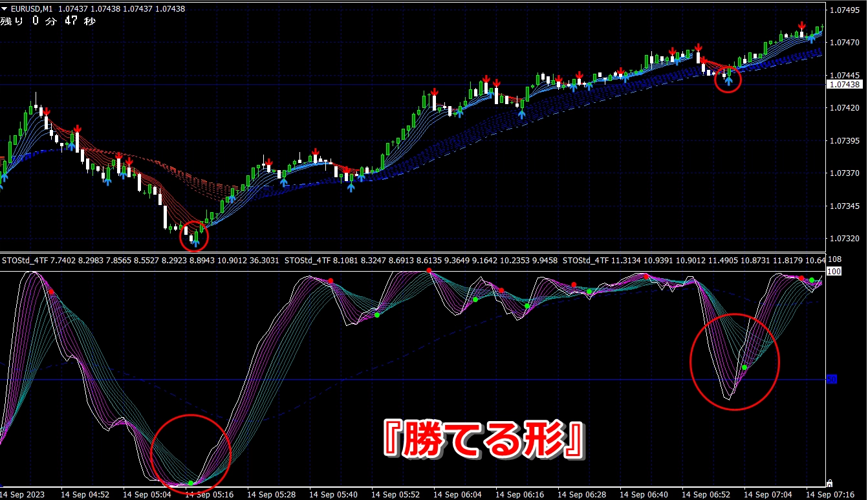Click the current price label 1.07438
The height and width of the screenshot is (500, 868).
coord(845,85)
